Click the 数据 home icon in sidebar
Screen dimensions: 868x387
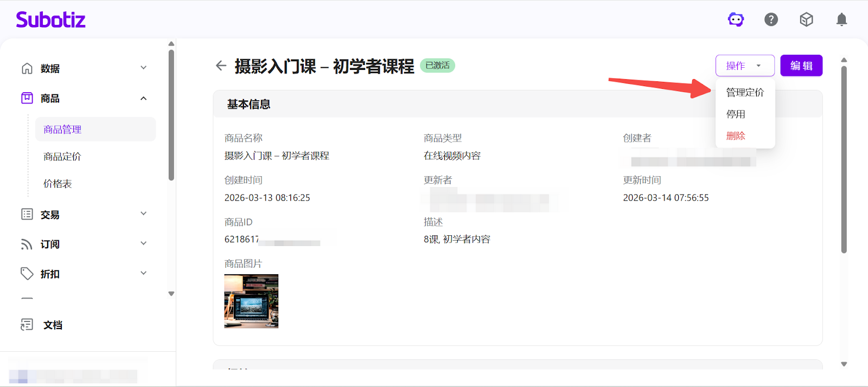27,68
